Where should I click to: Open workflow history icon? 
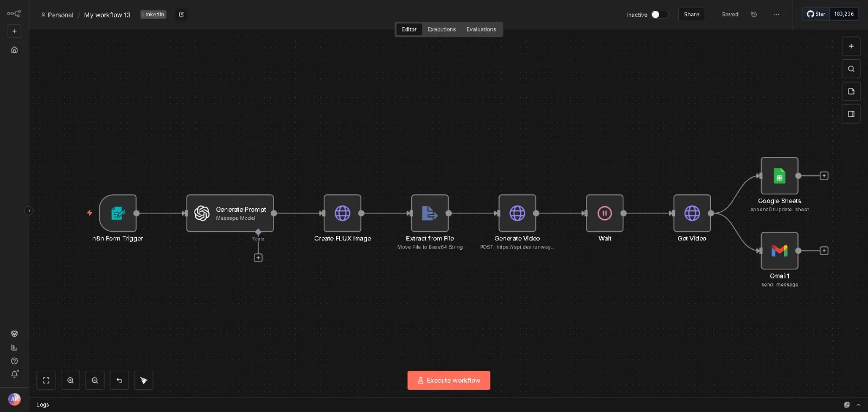click(x=754, y=15)
